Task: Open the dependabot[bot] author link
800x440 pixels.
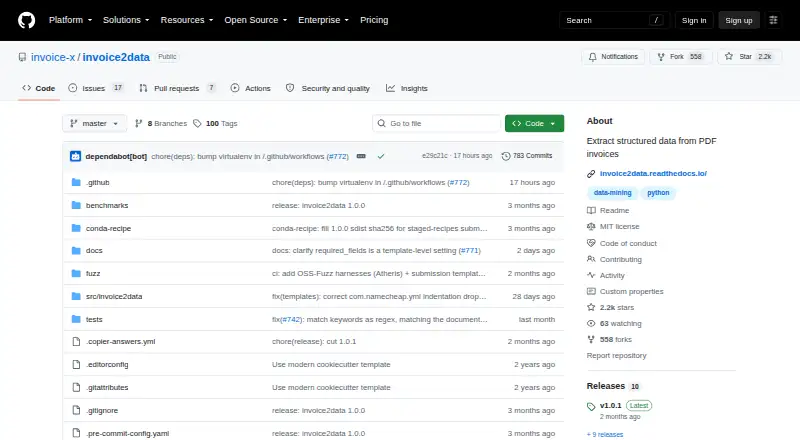Action: click(x=116, y=156)
